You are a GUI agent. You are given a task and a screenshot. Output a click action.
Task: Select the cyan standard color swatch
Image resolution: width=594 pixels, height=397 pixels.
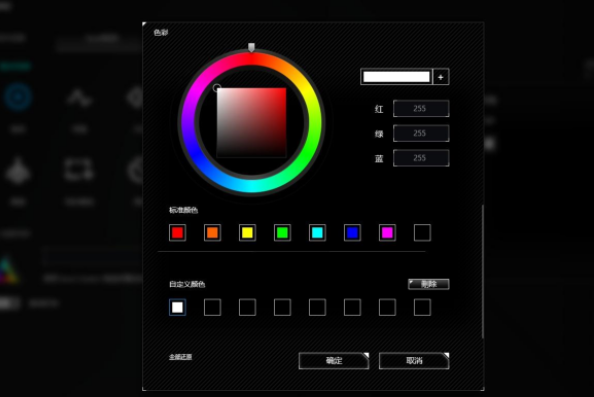pyautogui.click(x=317, y=233)
